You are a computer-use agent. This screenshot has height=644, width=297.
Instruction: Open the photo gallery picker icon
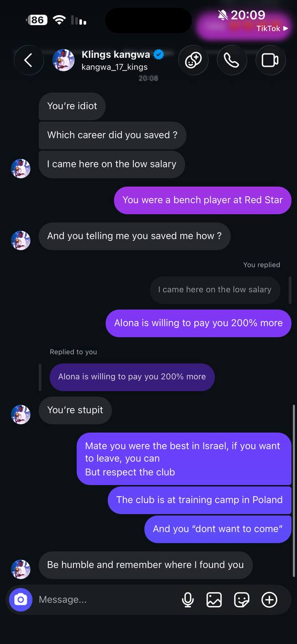(x=214, y=599)
